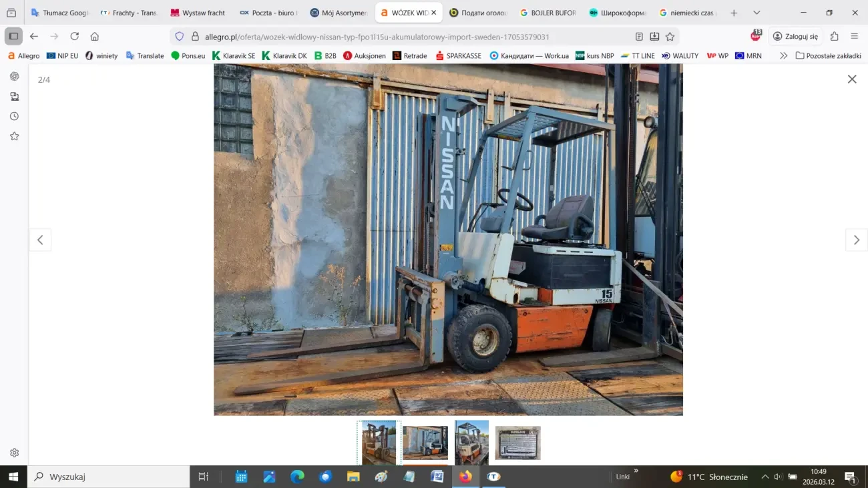The height and width of the screenshot is (488, 868).
Task: Open Klaravik SE bookmark
Action: [x=234, y=55]
